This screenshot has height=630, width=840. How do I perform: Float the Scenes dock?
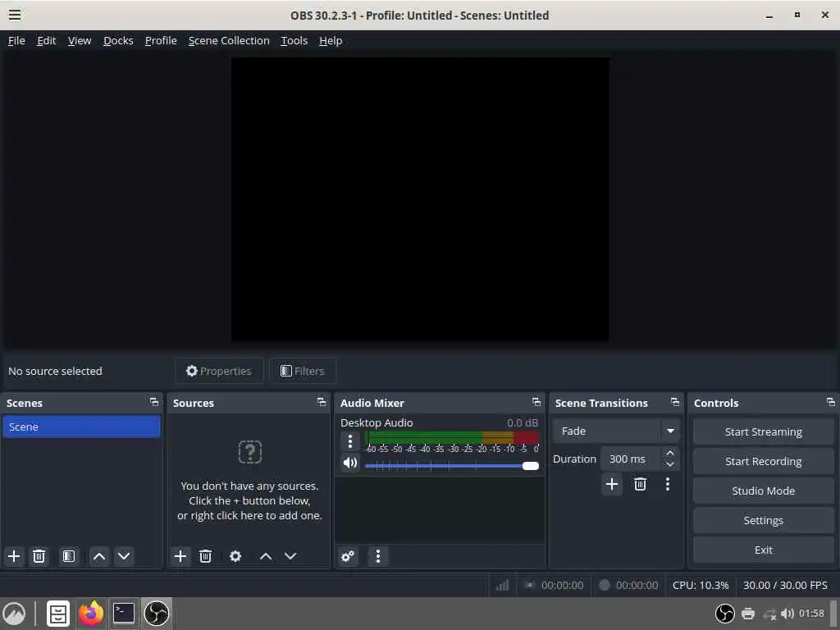[153, 402]
